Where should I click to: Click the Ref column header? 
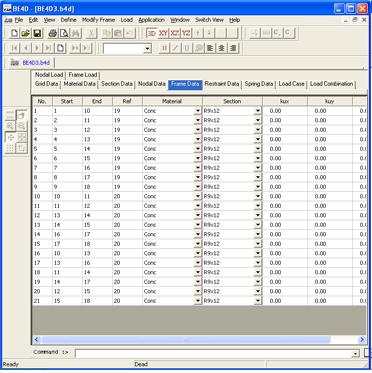pos(127,101)
